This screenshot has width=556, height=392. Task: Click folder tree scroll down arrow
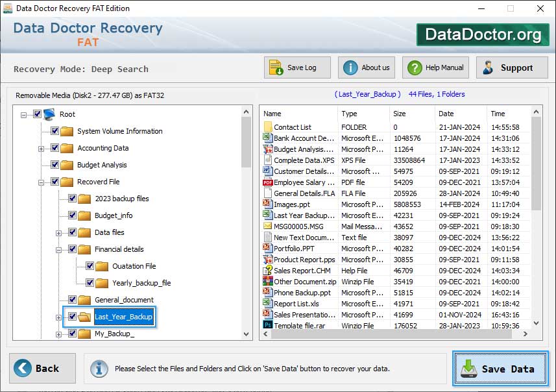247,334
